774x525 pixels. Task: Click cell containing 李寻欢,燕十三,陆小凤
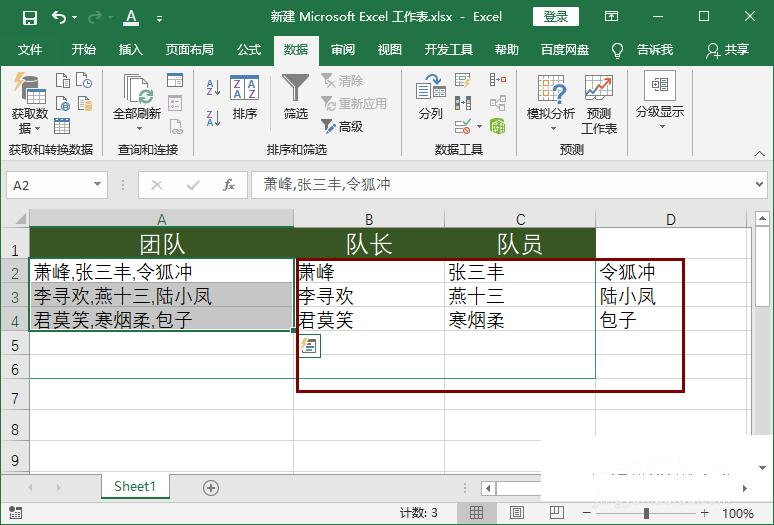162,295
